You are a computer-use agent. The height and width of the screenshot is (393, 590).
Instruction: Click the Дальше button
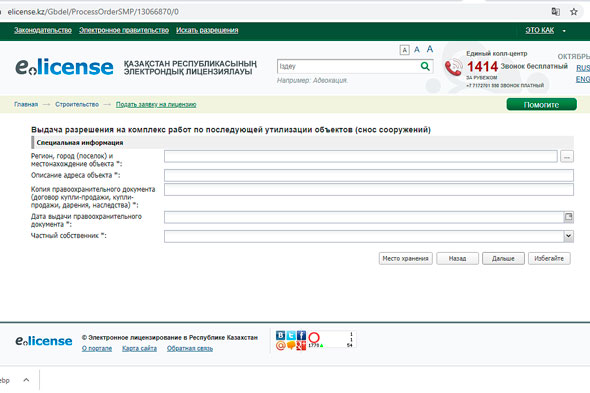tap(503, 259)
